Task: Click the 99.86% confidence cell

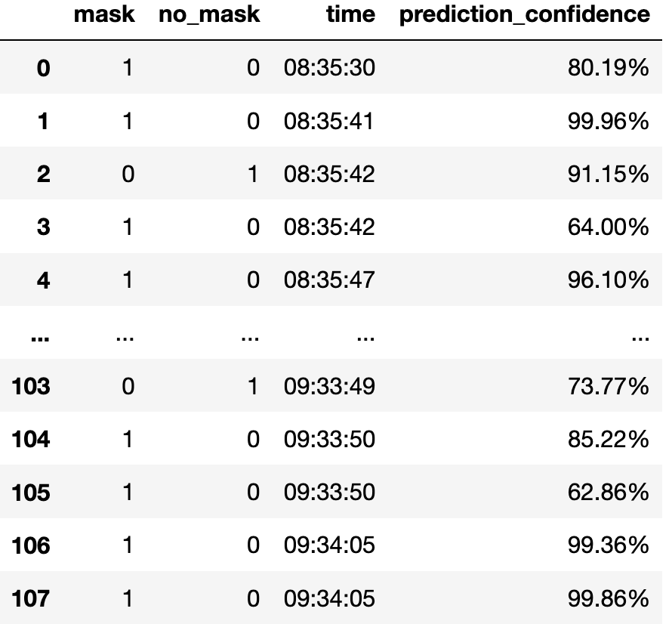Action: click(x=609, y=599)
